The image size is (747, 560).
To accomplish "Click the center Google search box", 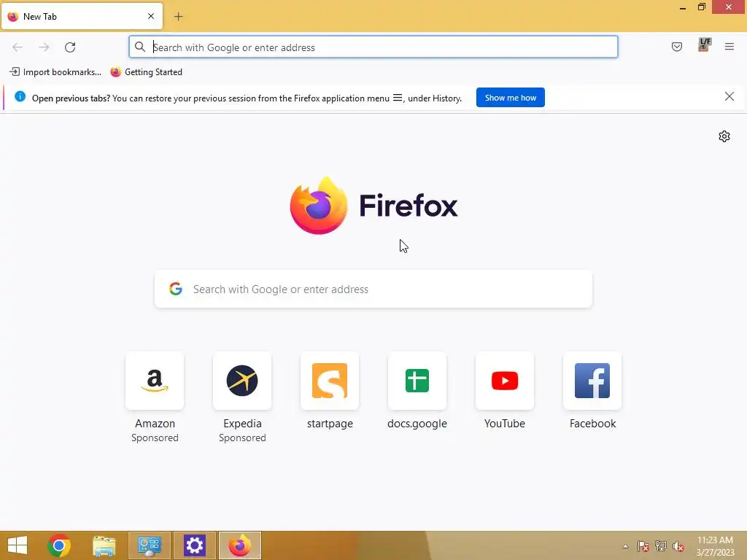I will pos(373,289).
